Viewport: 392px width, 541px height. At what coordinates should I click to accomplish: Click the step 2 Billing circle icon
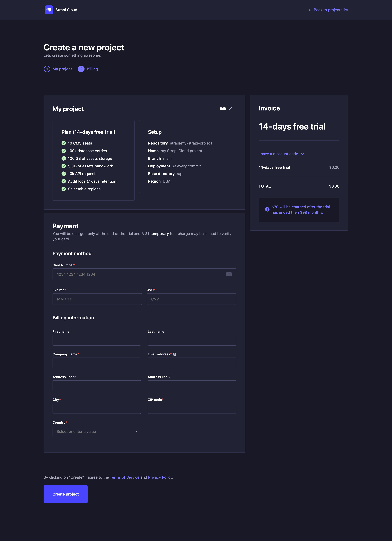point(81,69)
